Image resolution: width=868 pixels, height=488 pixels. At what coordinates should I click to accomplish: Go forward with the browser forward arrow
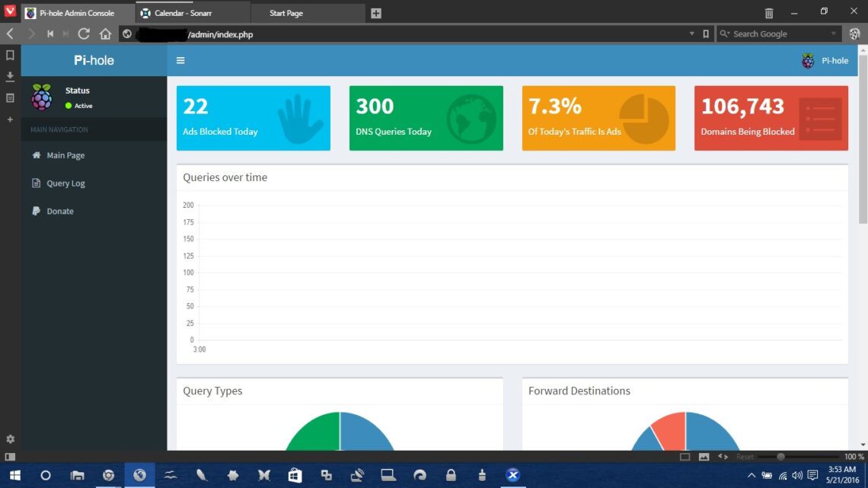31,33
